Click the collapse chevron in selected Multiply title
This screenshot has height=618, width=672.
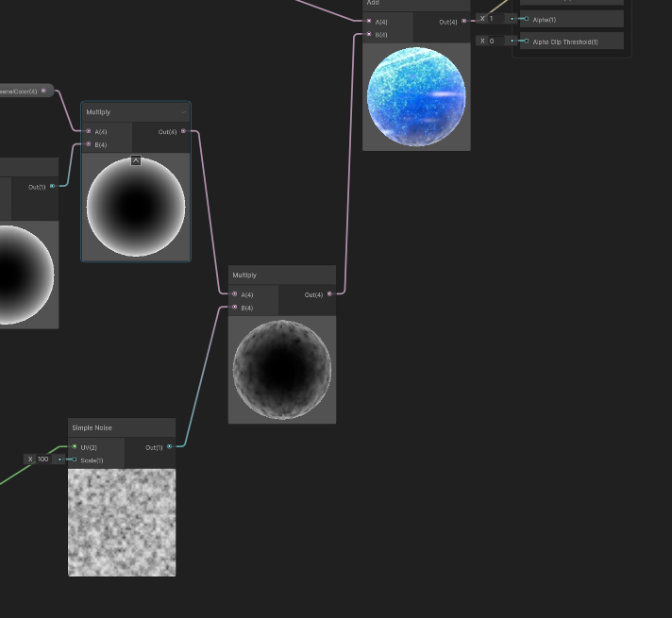point(183,112)
